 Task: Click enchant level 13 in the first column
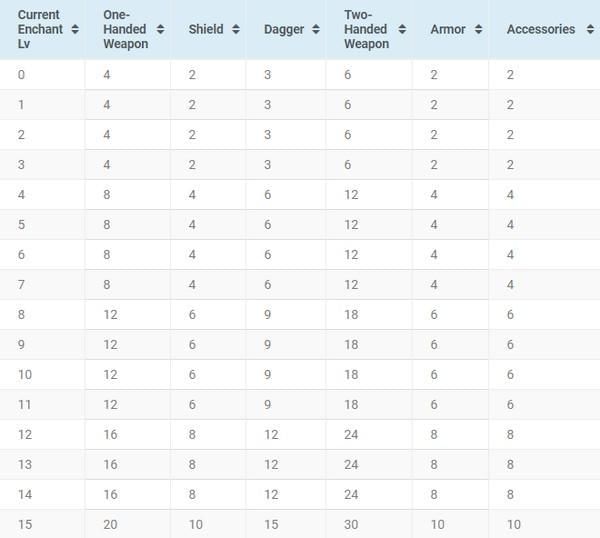(25, 465)
